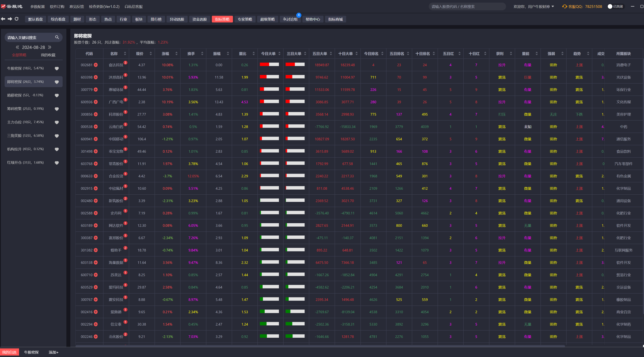Screen dimensions: 644x357
Task: Click the 今日大单 bar for 北化股份
Action: point(269,336)
